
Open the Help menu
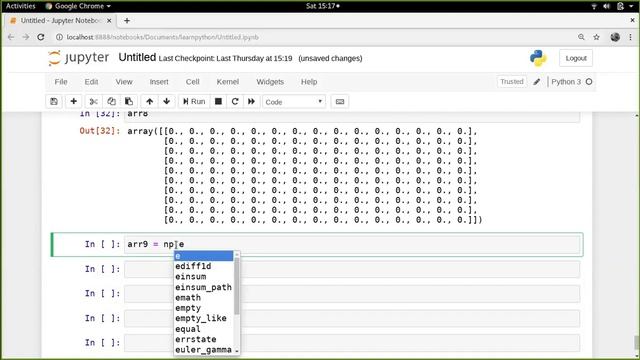point(309,82)
